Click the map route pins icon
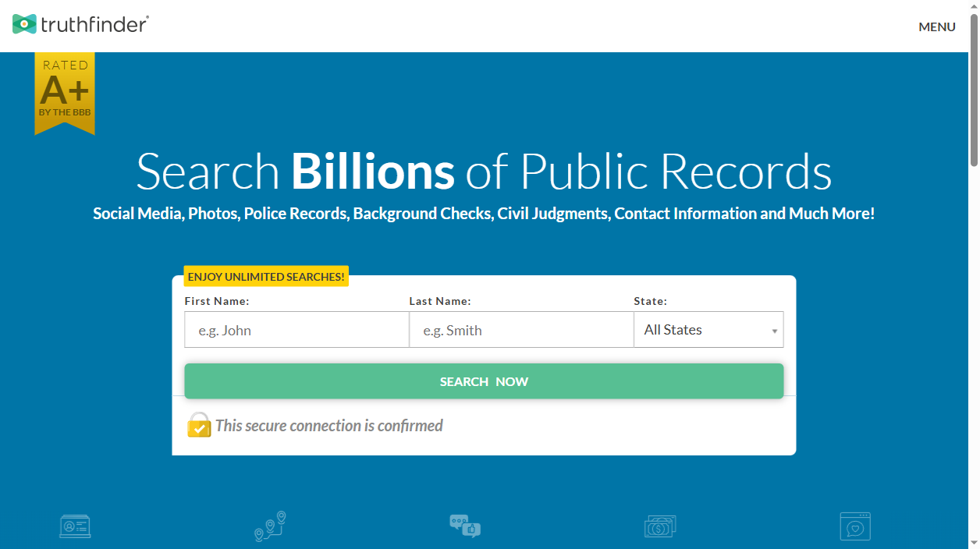 (270, 526)
